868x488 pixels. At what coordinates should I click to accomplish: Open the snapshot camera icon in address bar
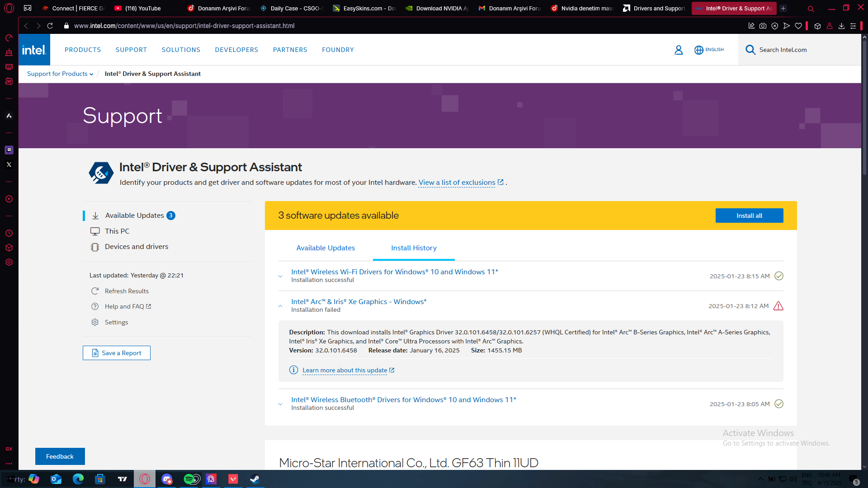point(763,26)
